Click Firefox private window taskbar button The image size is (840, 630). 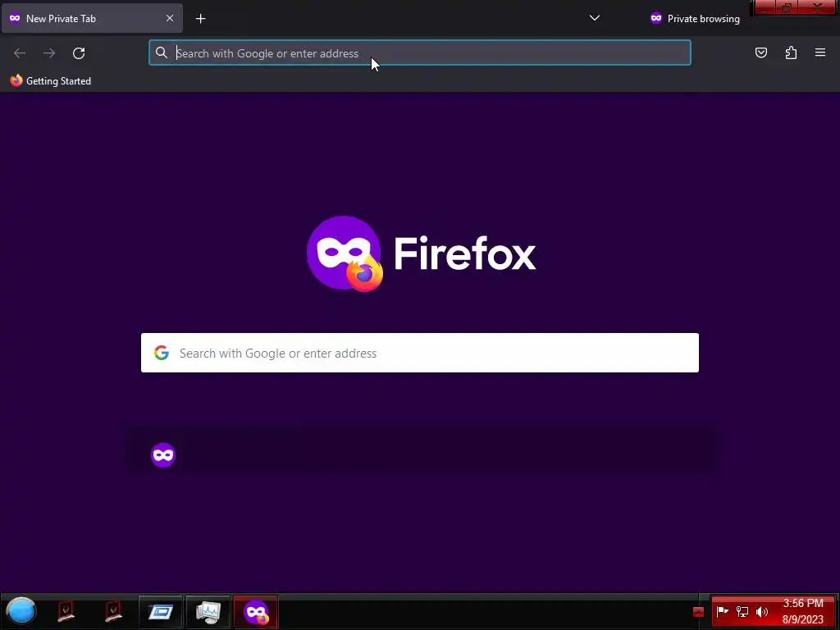256,611
